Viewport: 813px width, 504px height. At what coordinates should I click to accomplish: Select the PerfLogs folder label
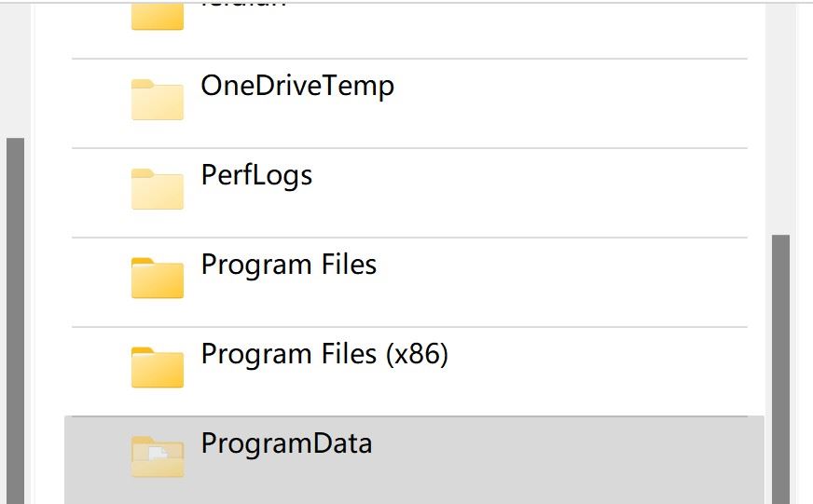pyautogui.click(x=256, y=175)
